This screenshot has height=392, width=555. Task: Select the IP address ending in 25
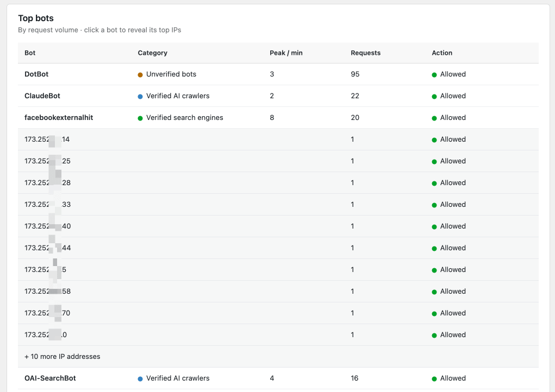pos(47,161)
